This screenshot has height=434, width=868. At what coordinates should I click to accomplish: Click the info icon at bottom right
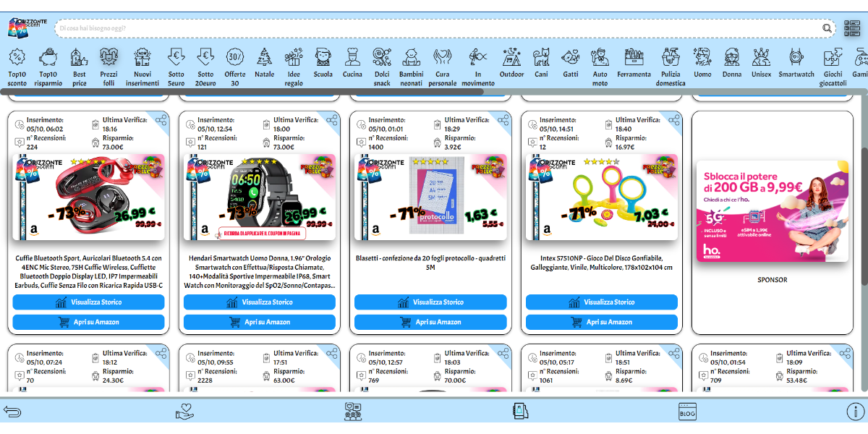855,412
